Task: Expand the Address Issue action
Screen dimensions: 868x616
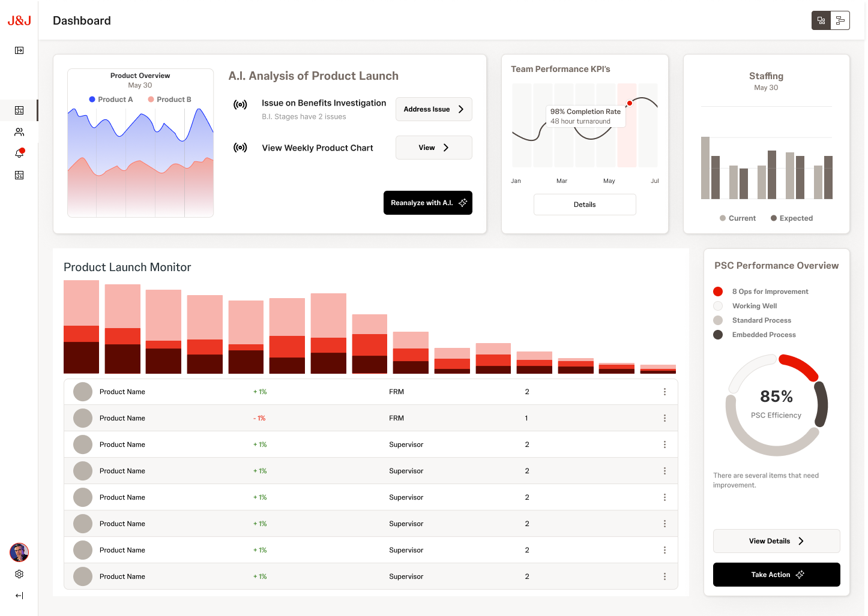Action: pos(433,109)
